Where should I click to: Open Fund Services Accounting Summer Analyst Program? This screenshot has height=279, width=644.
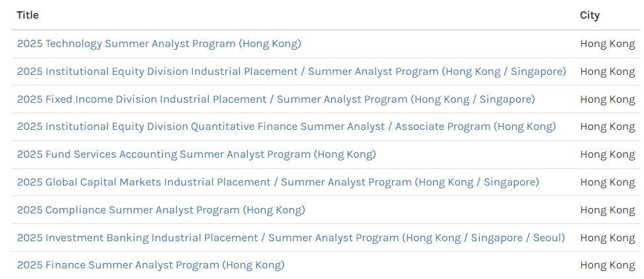(196, 154)
